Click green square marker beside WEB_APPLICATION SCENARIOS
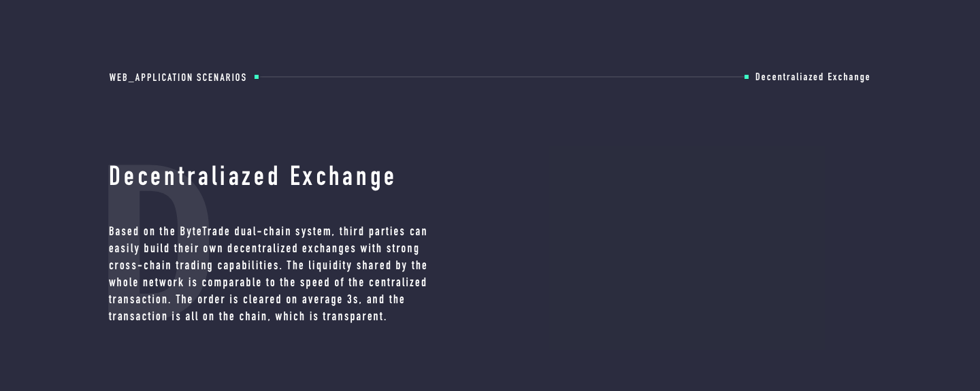Viewport: 980px width, 391px height. (x=257, y=77)
